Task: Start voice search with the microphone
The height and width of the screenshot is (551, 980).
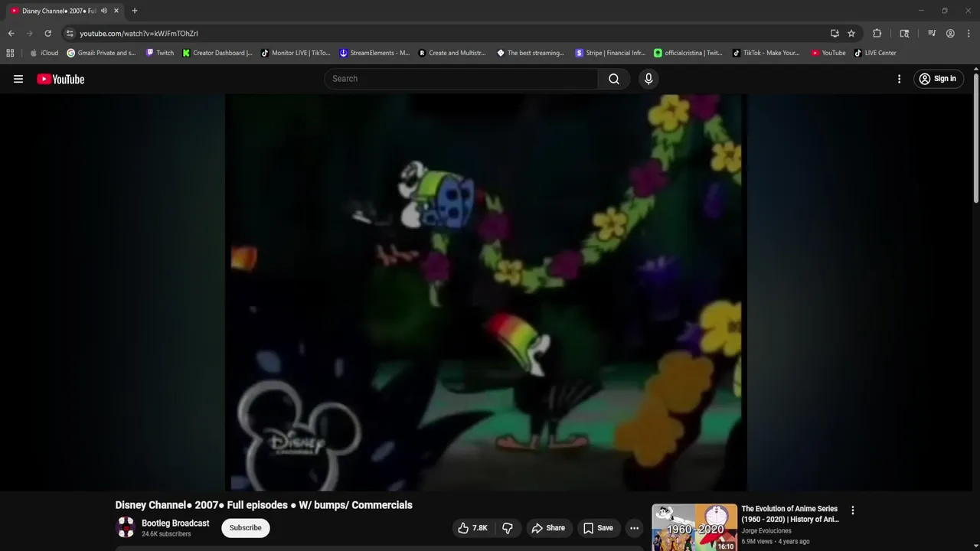Action: 648,79
